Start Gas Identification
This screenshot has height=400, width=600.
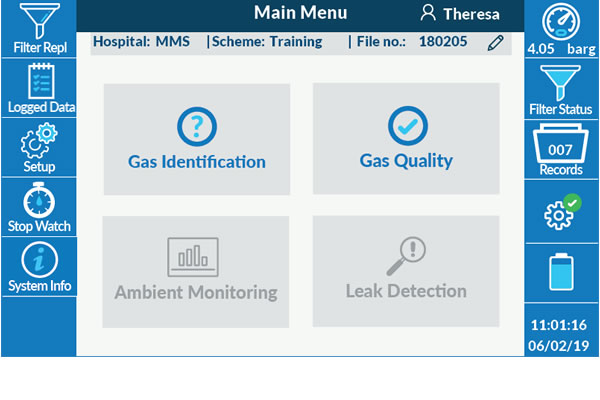point(197,139)
